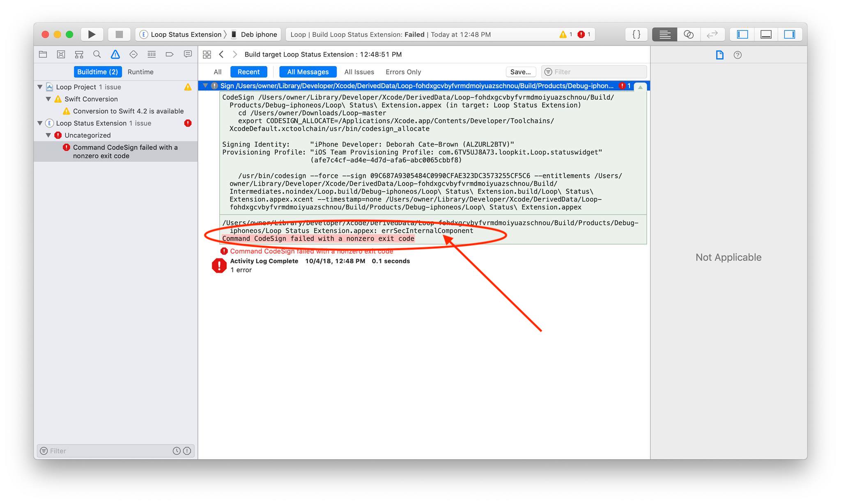Show the Source Control navigator
This screenshot has height=504, width=841.
point(61,54)
